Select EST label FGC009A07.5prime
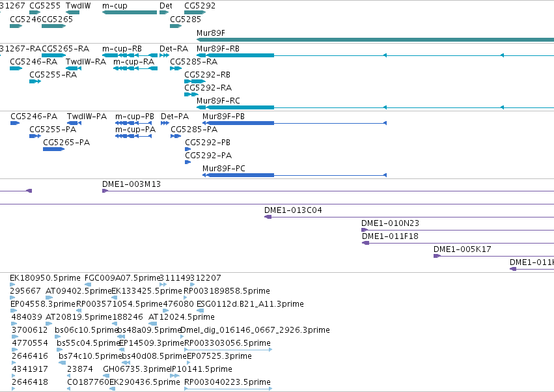The image size is (554, 392). pyautogui.click(x=122, y=278)
